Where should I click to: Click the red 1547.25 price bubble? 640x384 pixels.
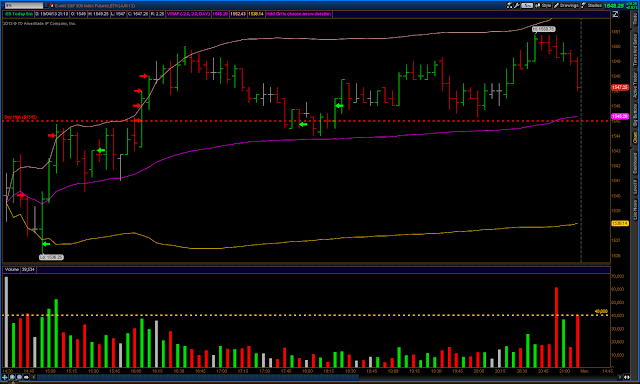620,87
